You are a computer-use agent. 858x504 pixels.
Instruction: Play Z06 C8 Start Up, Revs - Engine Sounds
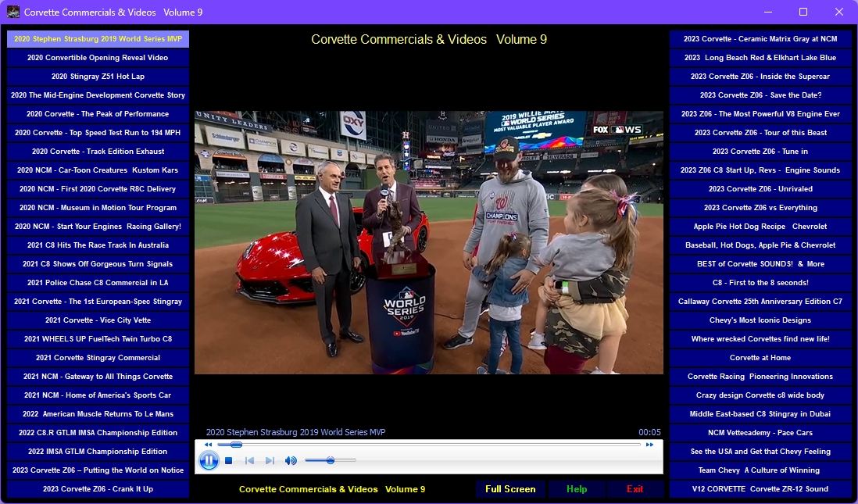point(760,170)
